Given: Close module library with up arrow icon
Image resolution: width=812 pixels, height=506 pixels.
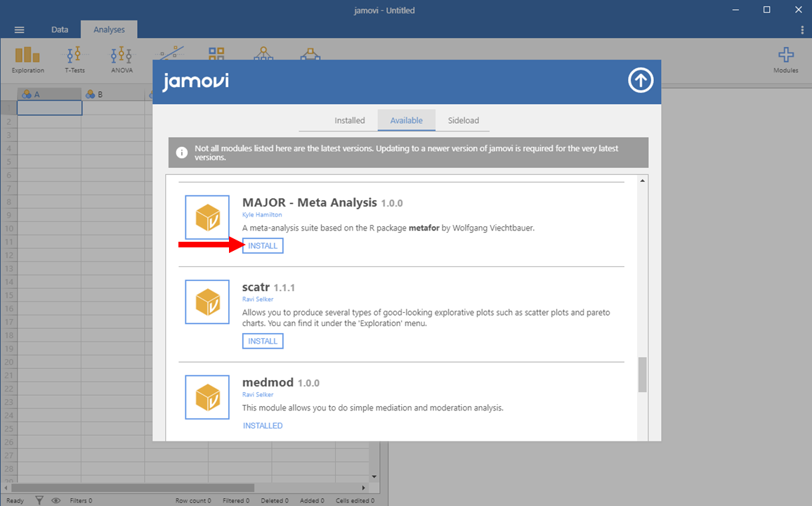Looking at the screenshot, I should [640, 81].
